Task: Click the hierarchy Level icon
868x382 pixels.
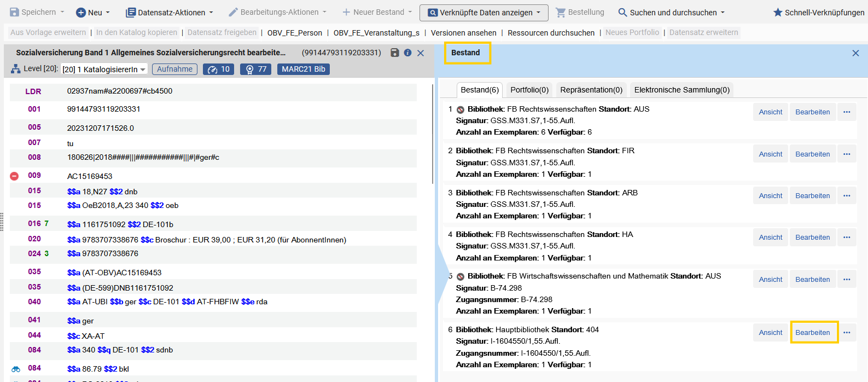Action: (x=16, y=69)
